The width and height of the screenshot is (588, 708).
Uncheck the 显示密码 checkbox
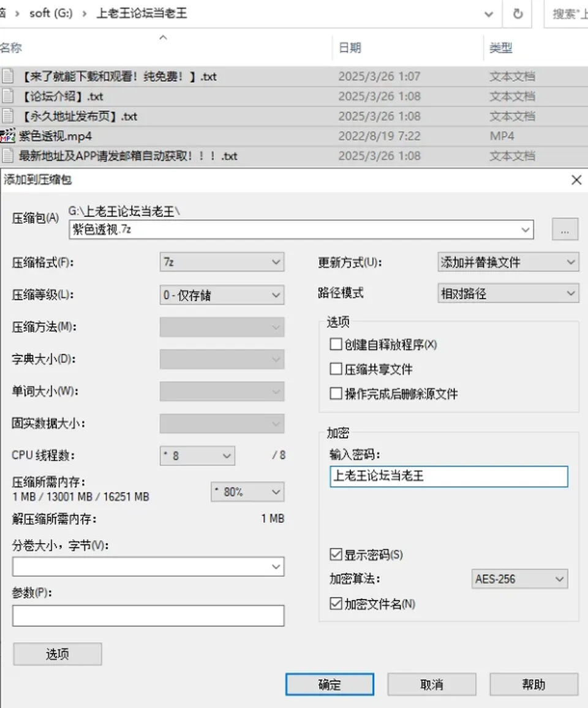pyautogui.click(x=336, y=555)
